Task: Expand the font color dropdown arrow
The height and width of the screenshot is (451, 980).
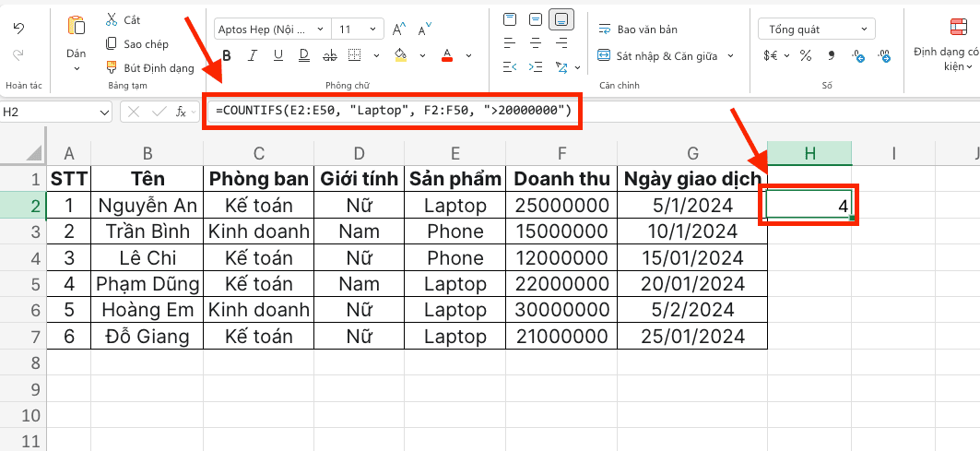Action: click(x=468, y=55)
